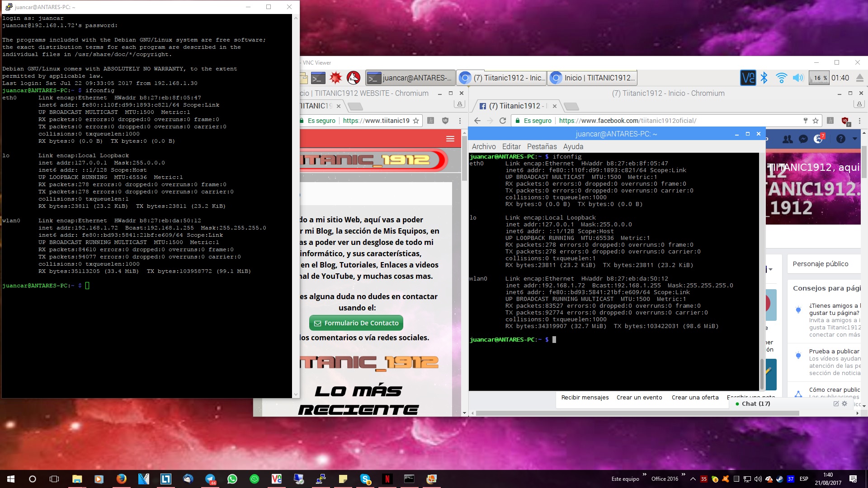
Task: Click the Facebook help question mark icon
Action: (x=840, y=139)
